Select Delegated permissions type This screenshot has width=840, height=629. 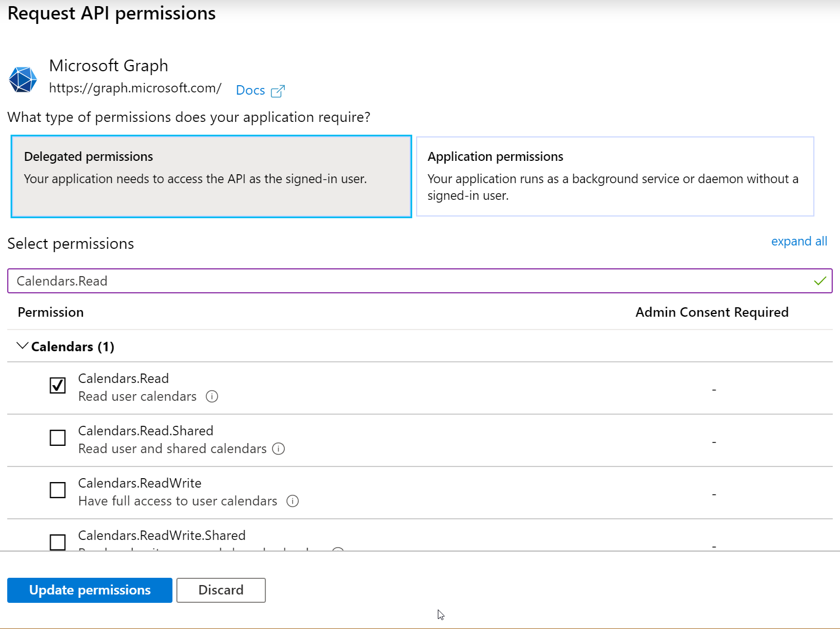coord(211,176)
